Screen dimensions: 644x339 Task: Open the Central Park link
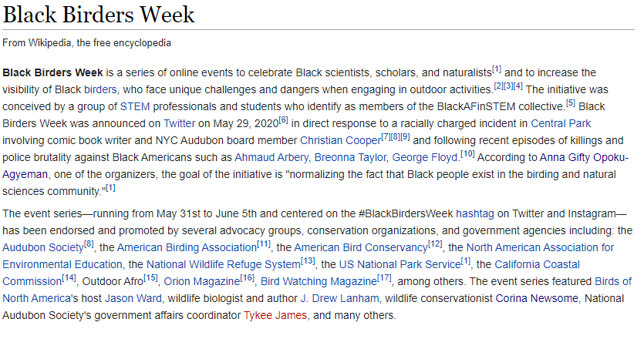tap(561, 123)
